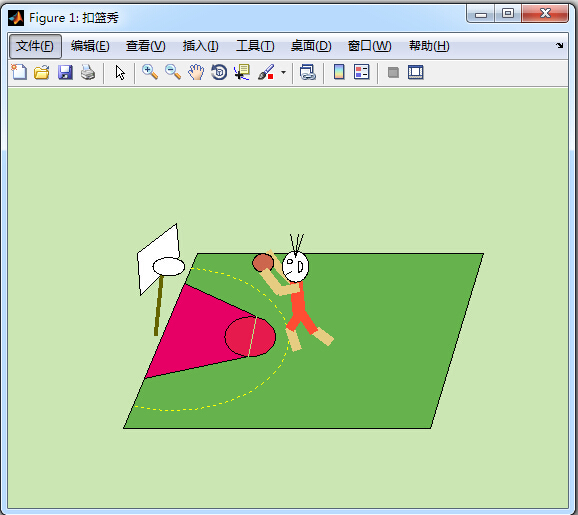Toggle the Brush data tool

pos(266,72)
